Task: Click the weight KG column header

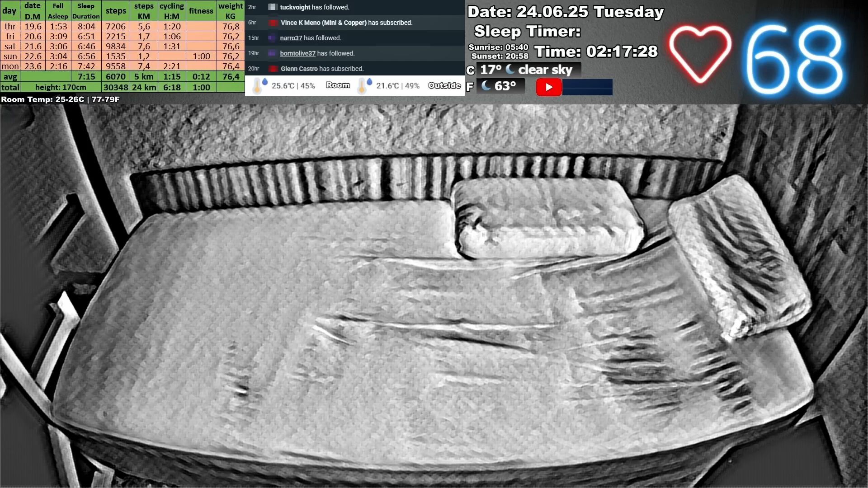Action: coord(231,11)
